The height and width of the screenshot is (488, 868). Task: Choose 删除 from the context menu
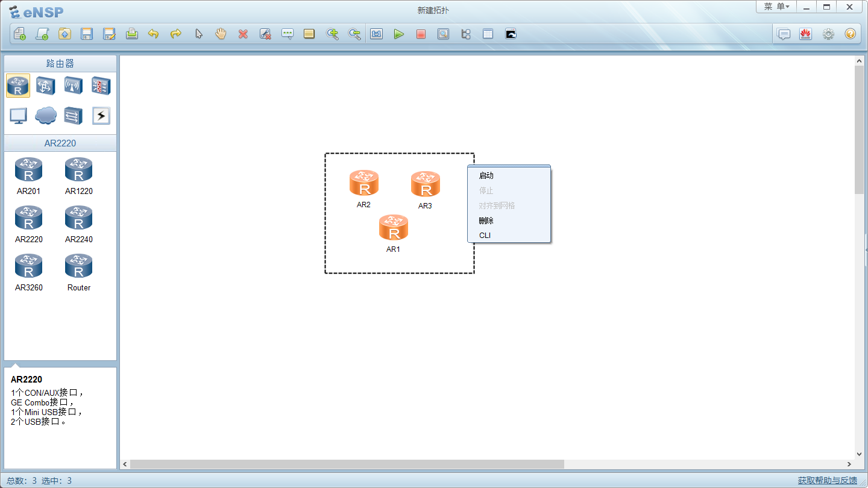(x=509, y=221)
